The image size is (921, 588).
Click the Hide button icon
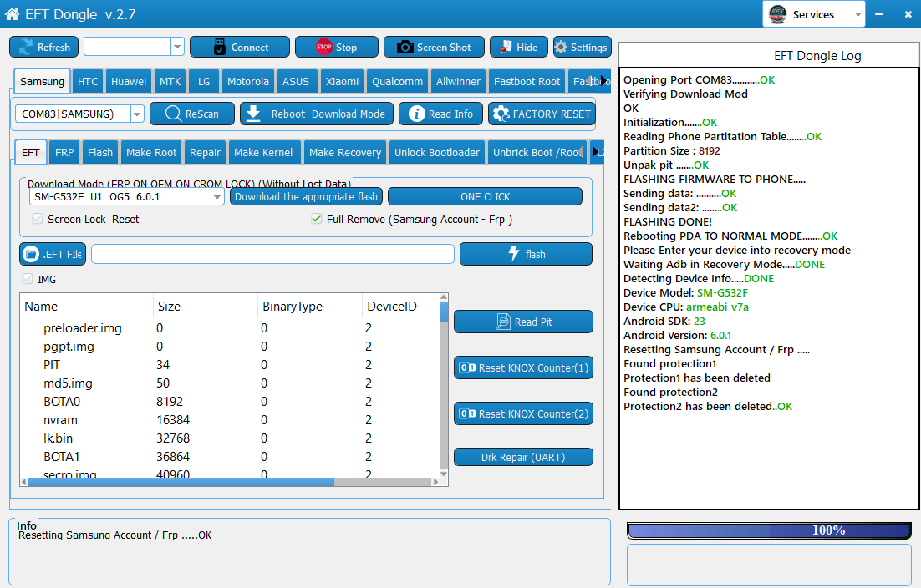tap(506, 47)
